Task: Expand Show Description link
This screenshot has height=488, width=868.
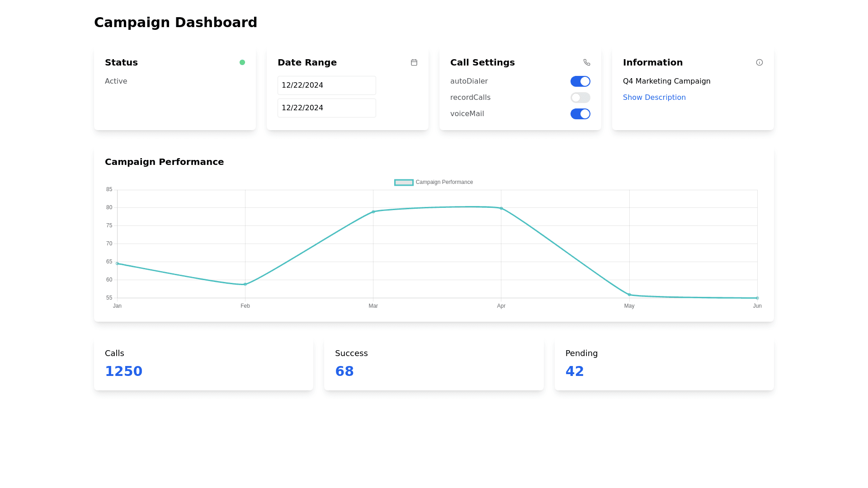Action: coord(654,98)
